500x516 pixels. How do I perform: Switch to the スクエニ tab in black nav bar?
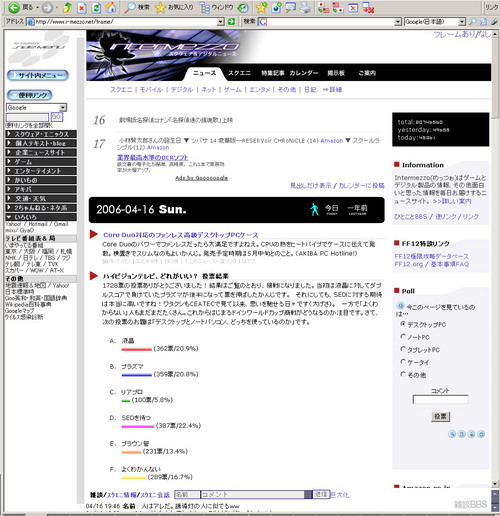click(239, 73)
